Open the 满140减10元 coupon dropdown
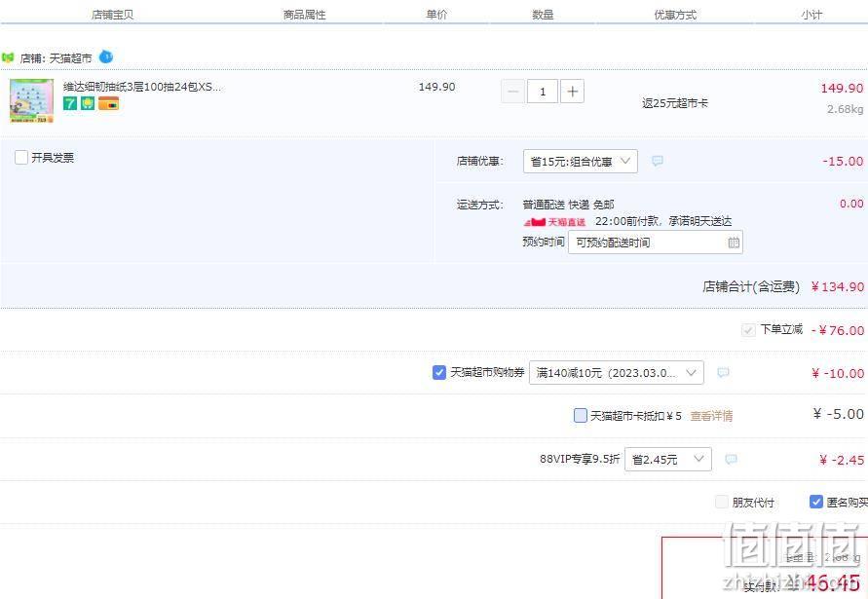 click(616, 373)
